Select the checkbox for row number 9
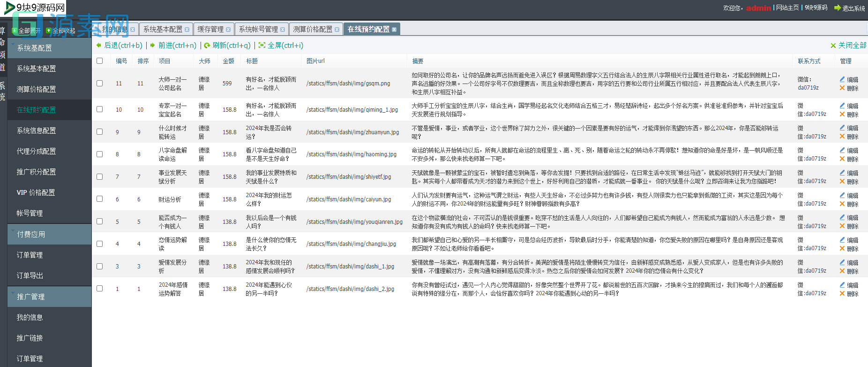The image size is (868, 367). (x=99, y=131)
